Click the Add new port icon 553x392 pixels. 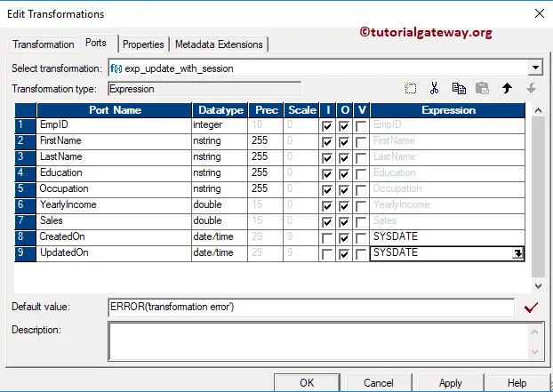click(410, 89)
